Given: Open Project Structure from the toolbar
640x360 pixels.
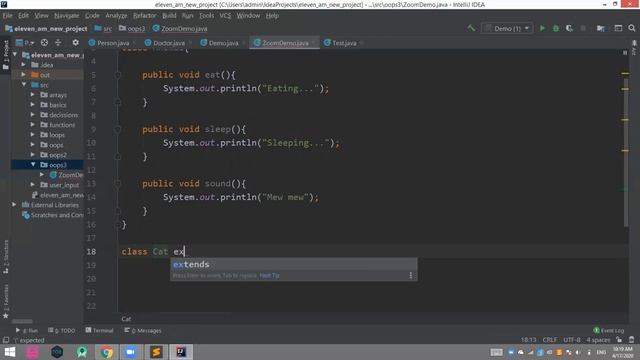Looking at the screenshot, I should pos(600,28).
